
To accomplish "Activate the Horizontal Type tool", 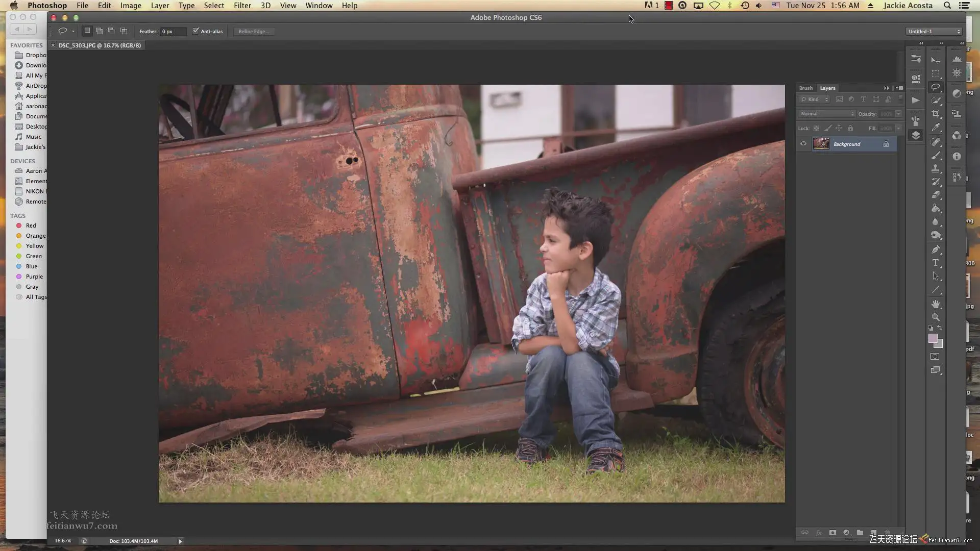I will click(x=935, y=263).
